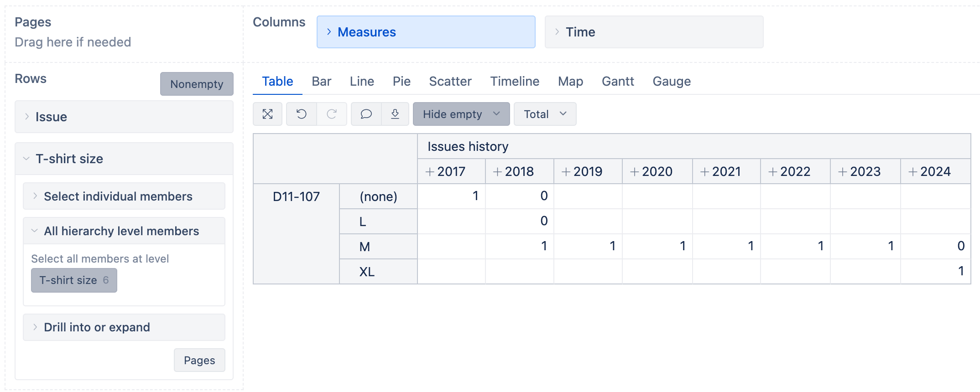Viewport: 980px width, 392px height.
Task: Open the Total dropdown menu
Action: (545, 114)
